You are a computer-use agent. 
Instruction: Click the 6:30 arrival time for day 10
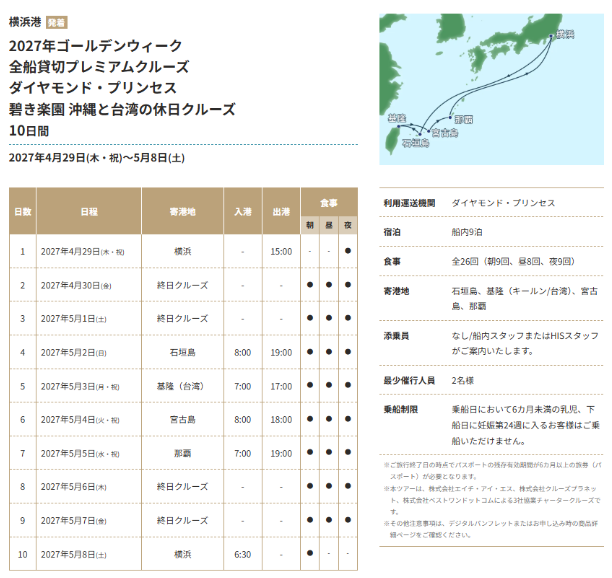(x=243, y=555)
